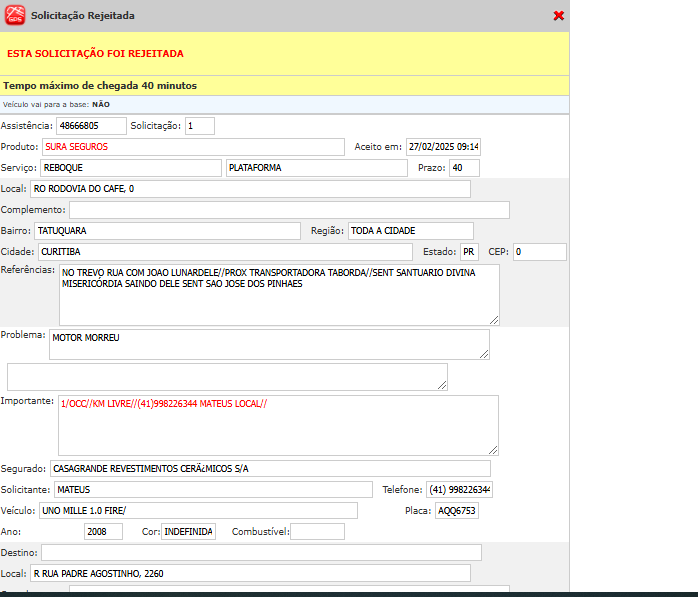Screen dimensions: 698x597
Task: Close the Solicitação Rejeitada window
Action: click(x=558, y=16)
